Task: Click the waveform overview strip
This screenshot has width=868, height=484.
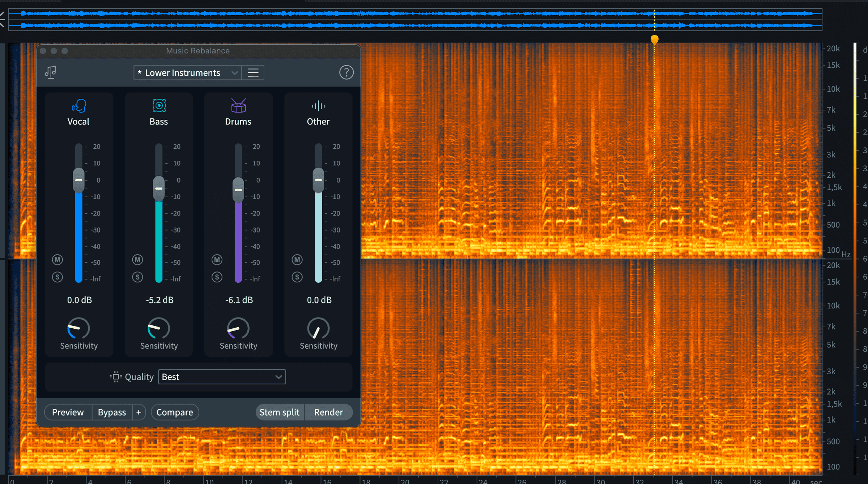Action: [x=415, y=20]
